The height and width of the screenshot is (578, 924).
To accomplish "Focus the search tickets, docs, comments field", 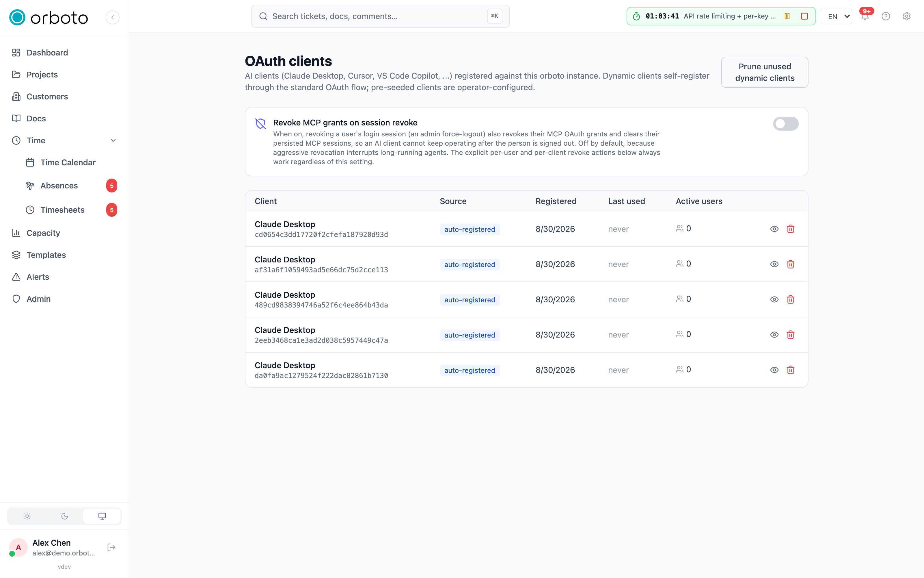I will [x=380, y=16].
